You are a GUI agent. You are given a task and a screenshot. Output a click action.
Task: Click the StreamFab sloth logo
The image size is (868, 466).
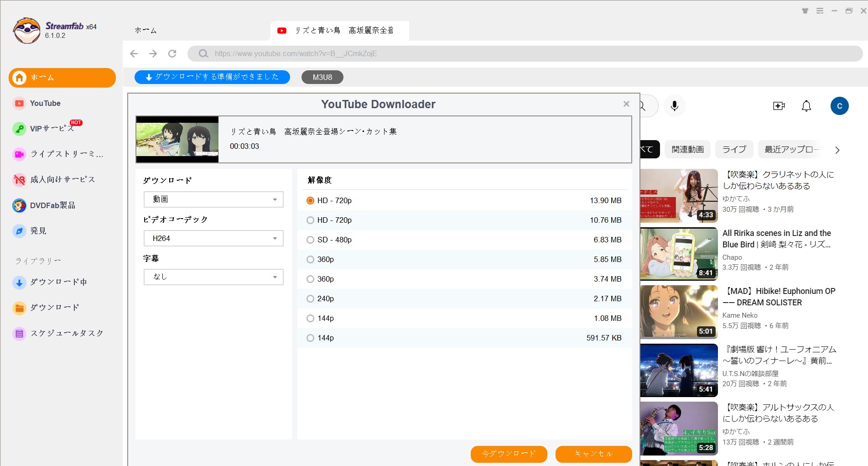[27, 31]
